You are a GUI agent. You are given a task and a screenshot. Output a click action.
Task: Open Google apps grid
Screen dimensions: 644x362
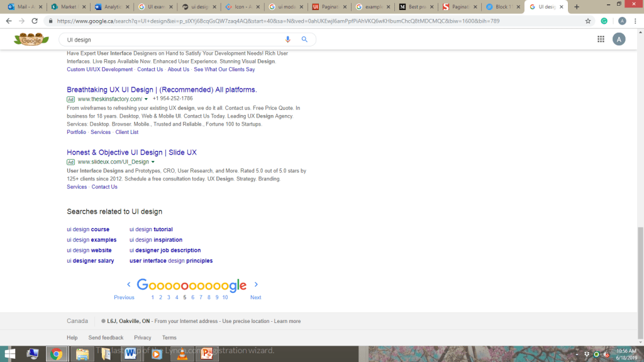pyautogui.click(x=601, y=39)
